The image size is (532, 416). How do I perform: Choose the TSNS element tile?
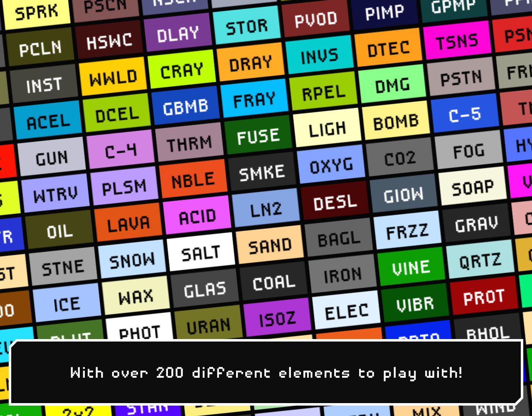[458, 39]
